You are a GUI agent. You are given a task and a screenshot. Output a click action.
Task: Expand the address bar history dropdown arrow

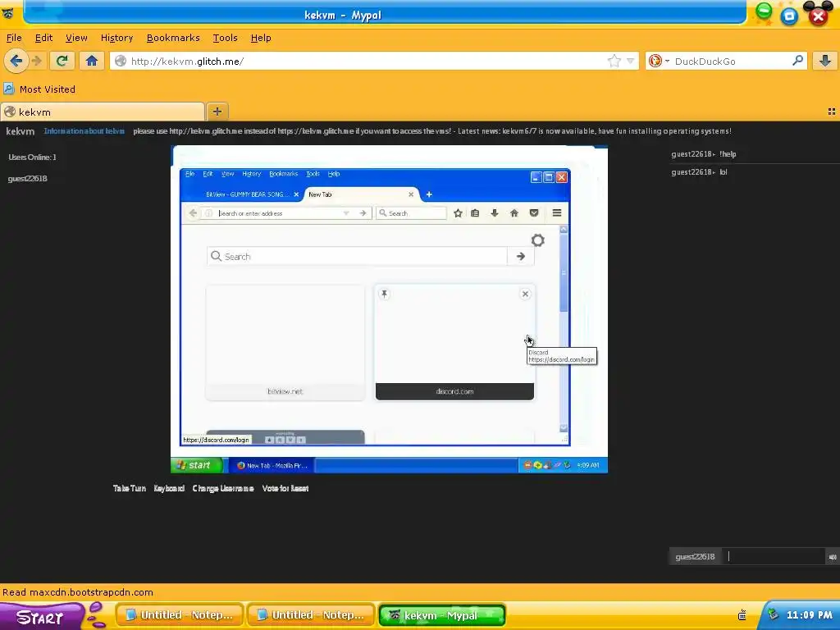(631, 61)
